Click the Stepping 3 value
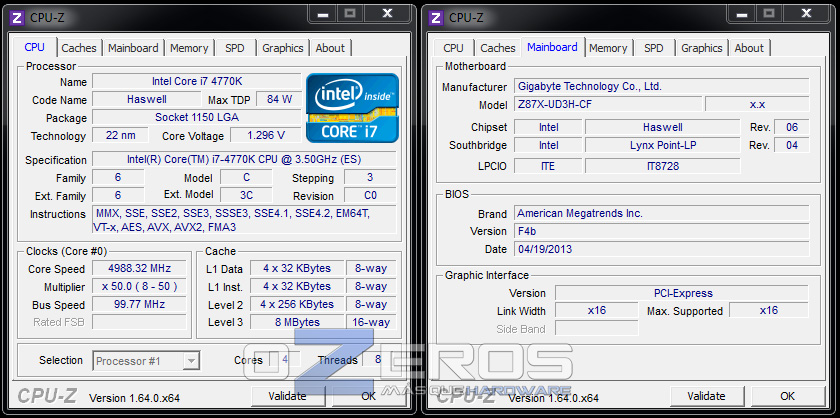Image resolution: width=840 pixels, height=418 pixels. click(x=370, y=177)
